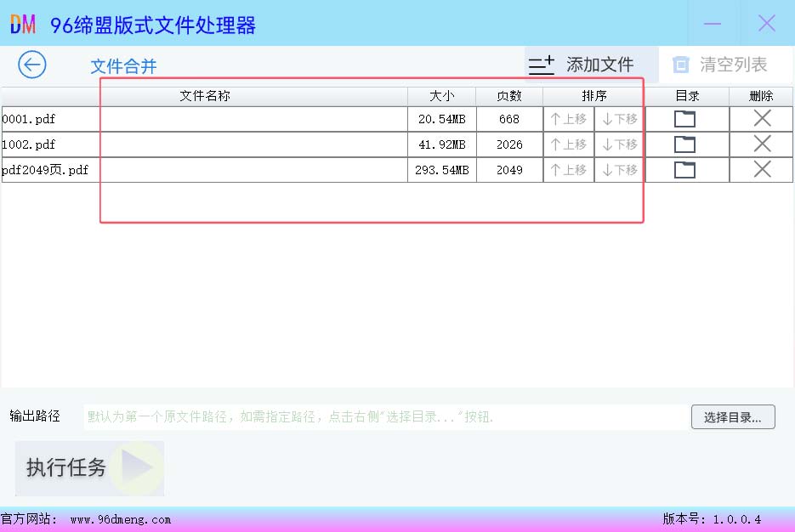
Task: Focus the output path (输出路径) field
Action: coord(385,417)
